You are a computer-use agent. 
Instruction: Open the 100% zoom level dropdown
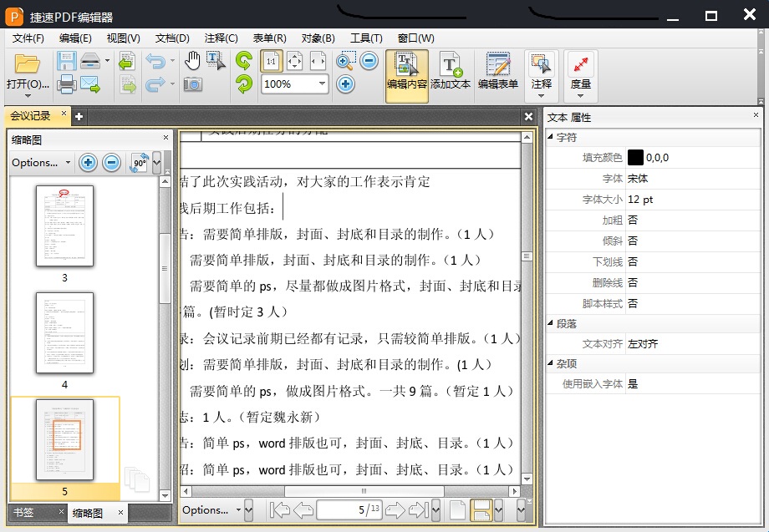[x=323, y=84]
